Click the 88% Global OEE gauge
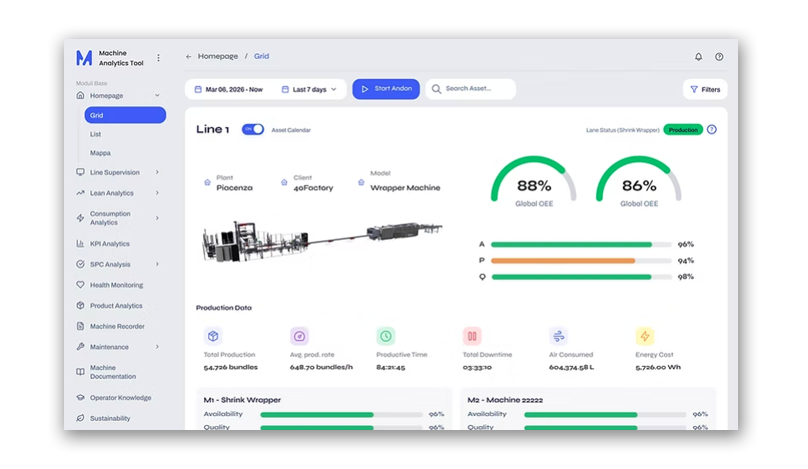Image resolution: width=808 pixels, height=469 pixels. point(534,180)
